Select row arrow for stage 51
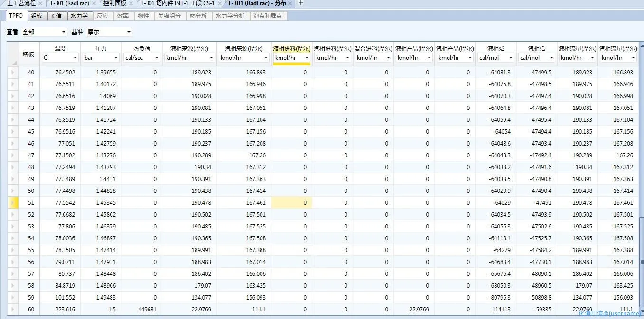Screen dimensions: 644x319 [13, 202]
